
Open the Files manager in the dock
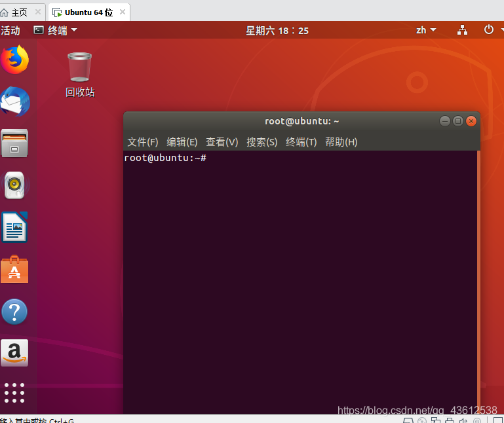click(14, 143)
